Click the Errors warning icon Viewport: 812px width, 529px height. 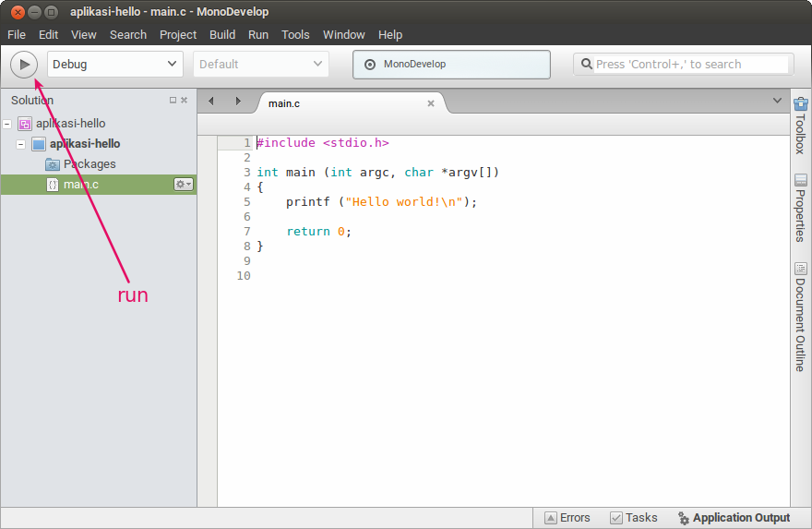click(x=551, y=518)
